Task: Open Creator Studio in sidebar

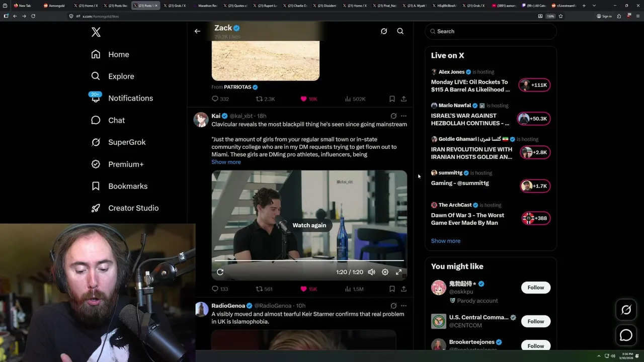Action: (x=125, y=208)
